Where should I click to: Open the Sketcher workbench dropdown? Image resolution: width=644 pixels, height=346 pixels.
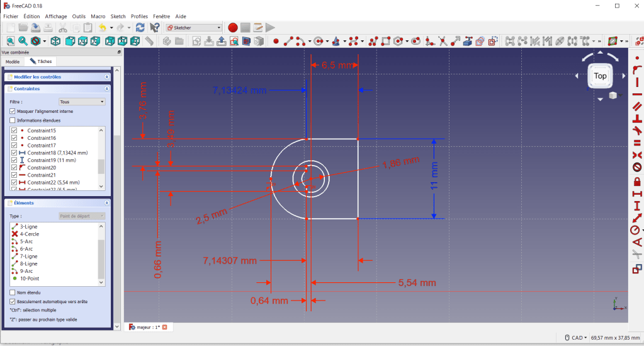(x=194, y=28)
